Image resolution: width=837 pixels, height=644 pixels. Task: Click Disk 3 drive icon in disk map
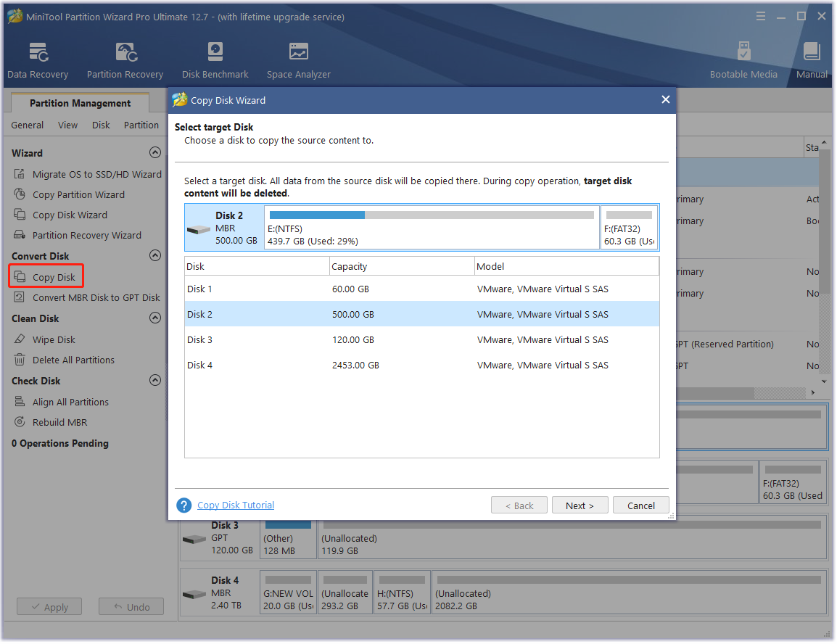[x=194, y=539]
